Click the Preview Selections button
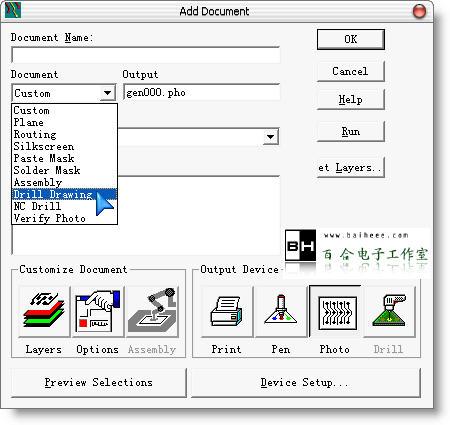 (99, 382)
